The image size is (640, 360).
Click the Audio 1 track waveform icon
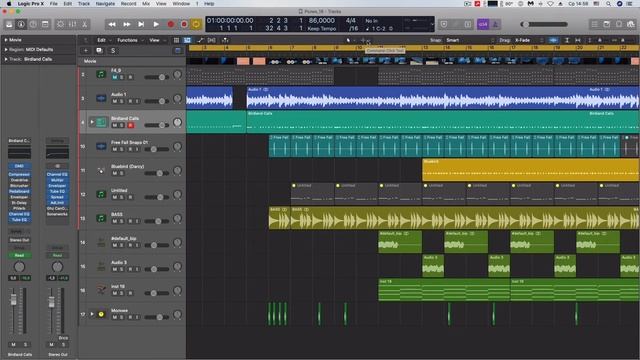pyautogui.click(x=101, y=98)
